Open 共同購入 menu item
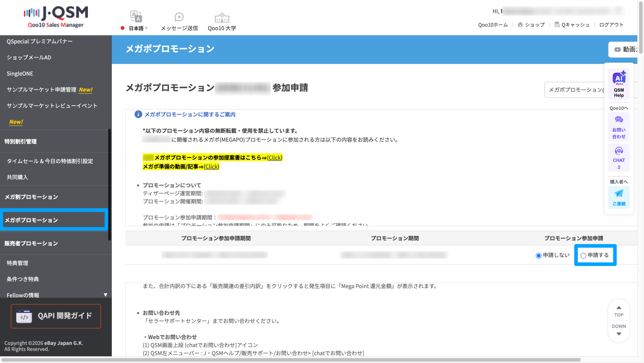This screenshot has height=363, width=644. click(x=17, y=177)
